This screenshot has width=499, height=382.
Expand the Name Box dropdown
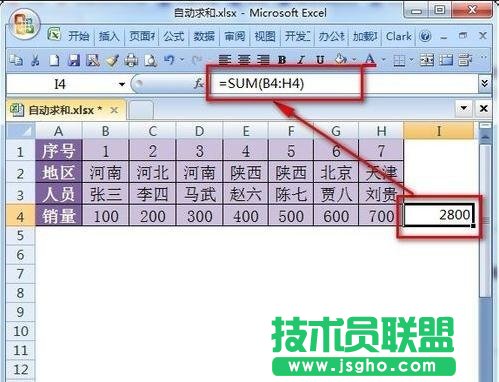[122, 84]
